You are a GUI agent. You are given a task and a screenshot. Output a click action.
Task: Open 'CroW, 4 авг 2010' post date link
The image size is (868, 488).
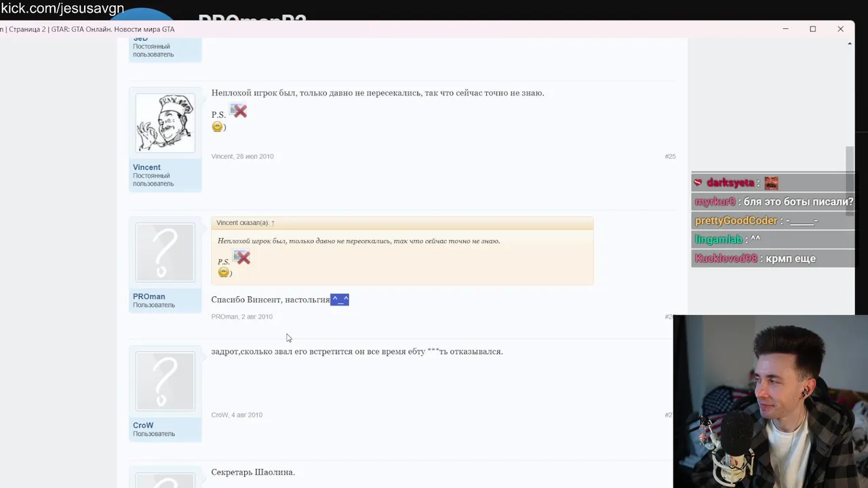pyautogui.click(x=237, y=415)
